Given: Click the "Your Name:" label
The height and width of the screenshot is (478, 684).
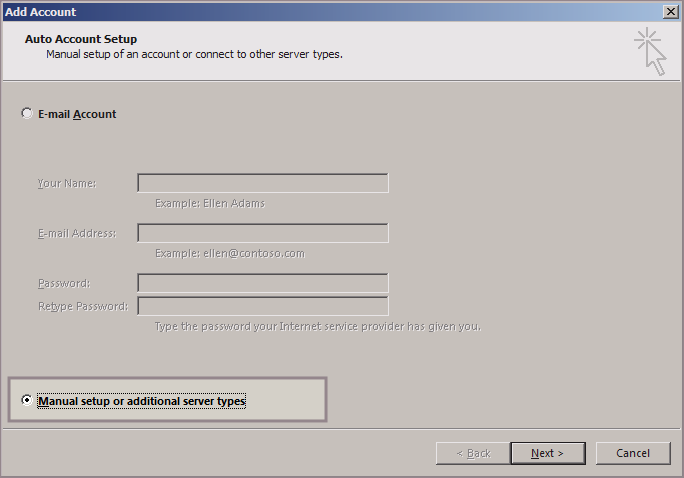Looking at the screenshot, I should [x=67, y=183].
